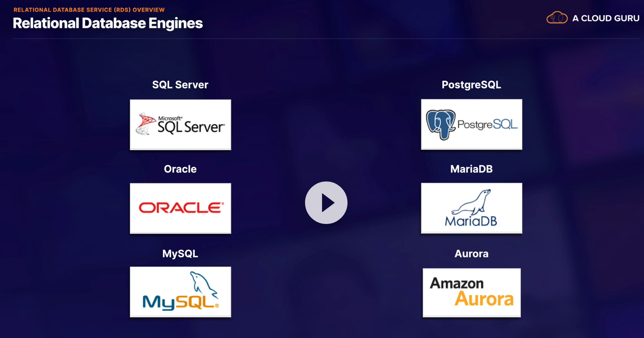Click the "MariaDB" heading label
This screenshot has height=338, width=644.
472,169
